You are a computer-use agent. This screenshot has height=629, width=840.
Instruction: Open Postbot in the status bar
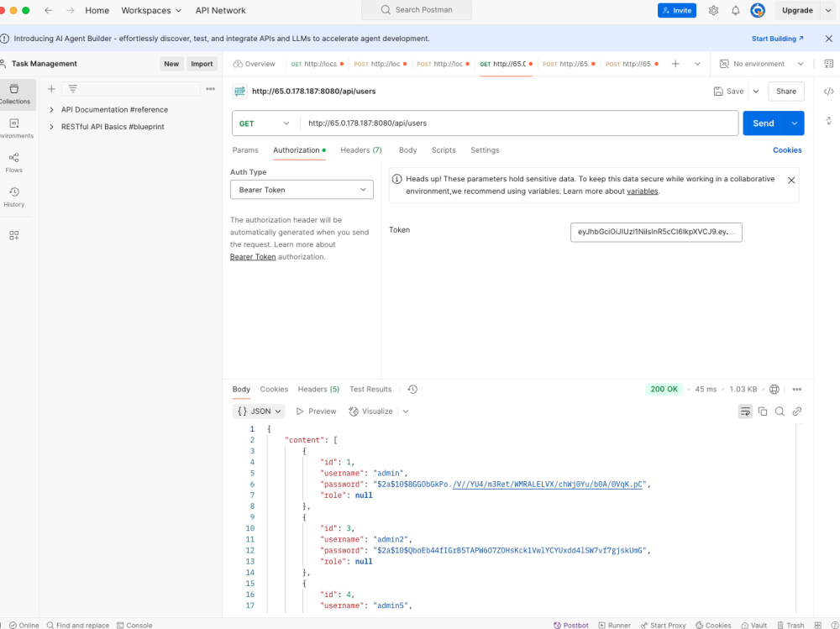[571, 626]
